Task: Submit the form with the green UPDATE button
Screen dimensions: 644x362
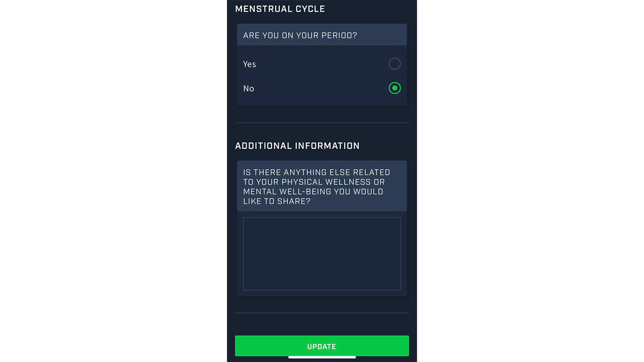Action: pyautogui.click(x=322, y=346)
